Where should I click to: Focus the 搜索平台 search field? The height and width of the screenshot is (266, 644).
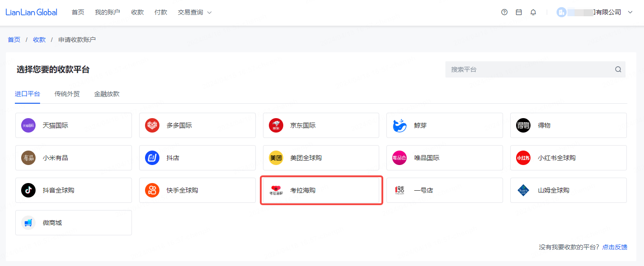(x=529, y=69)
